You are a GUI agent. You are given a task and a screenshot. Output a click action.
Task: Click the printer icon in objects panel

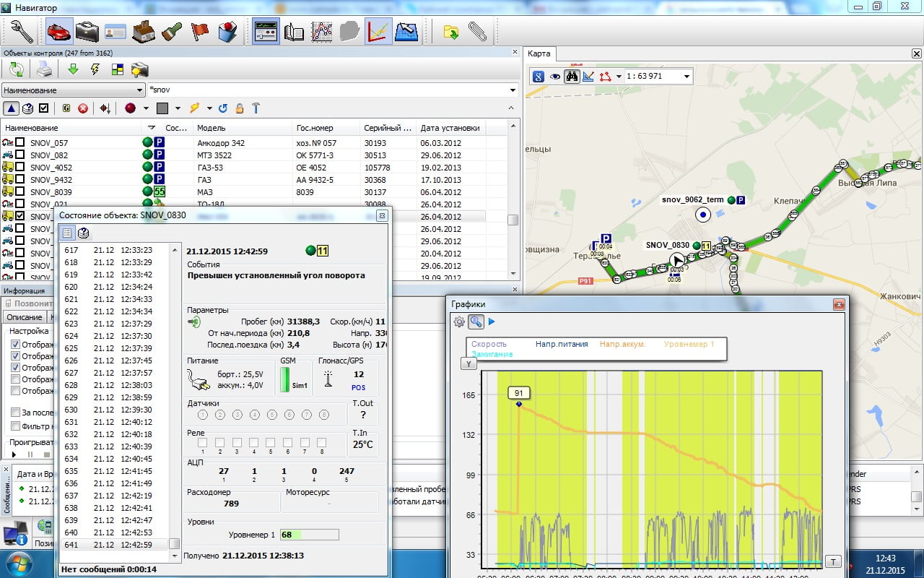coord(45,69)
